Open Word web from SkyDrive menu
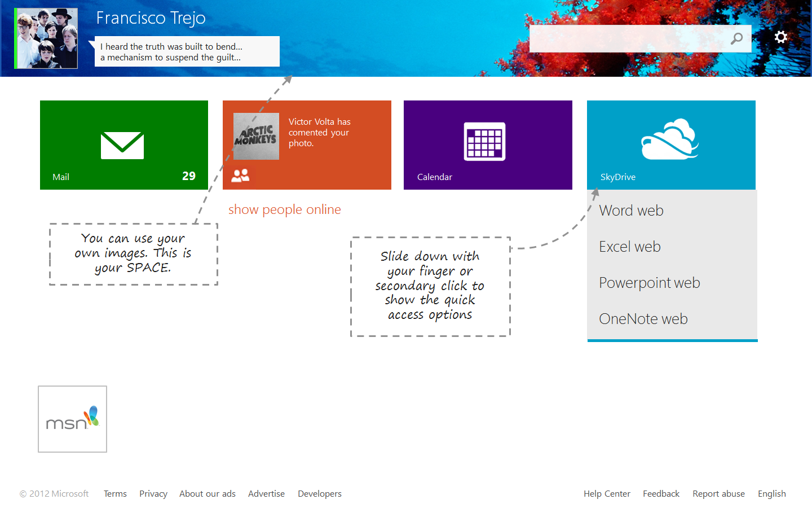Viewport: 812px width, 508px height. (x=631, y=211)
